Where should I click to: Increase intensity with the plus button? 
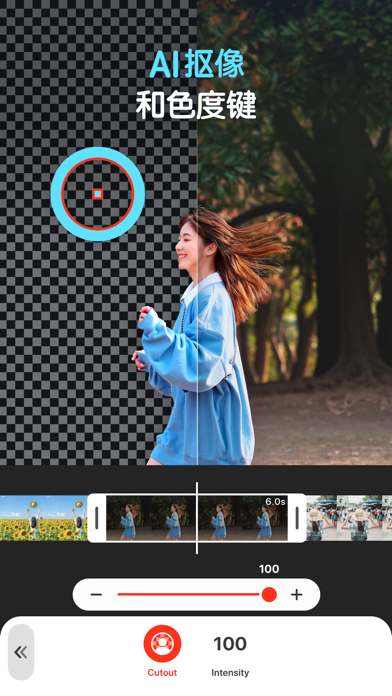tap(297, 594)
